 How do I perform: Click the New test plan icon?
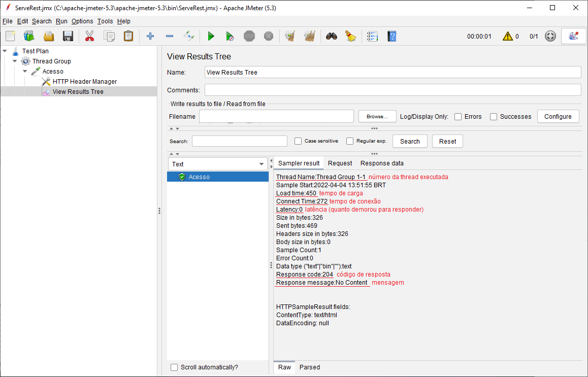(x=11, y=37)
